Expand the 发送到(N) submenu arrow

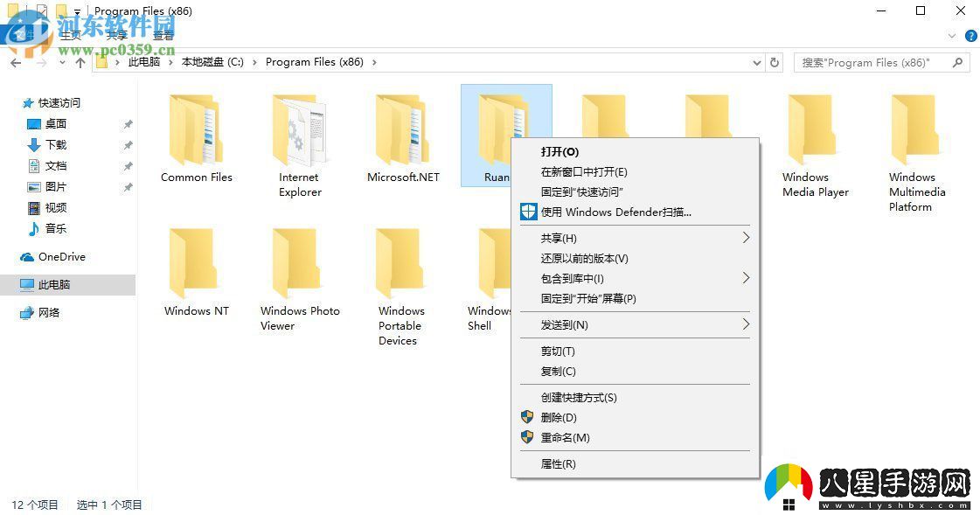(747, 324)
